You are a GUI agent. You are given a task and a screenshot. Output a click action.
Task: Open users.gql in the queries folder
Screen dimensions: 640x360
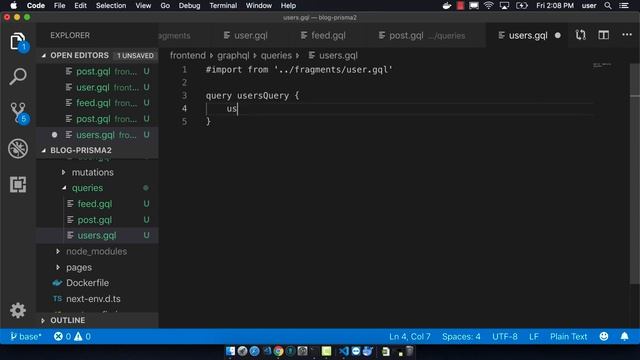(97, 236)
